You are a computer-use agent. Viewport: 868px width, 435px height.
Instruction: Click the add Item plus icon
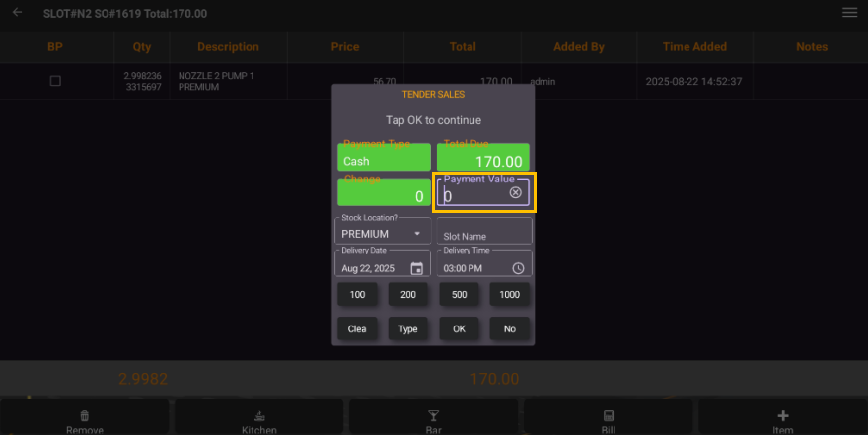pyautogui.click(x=783, y=416)
